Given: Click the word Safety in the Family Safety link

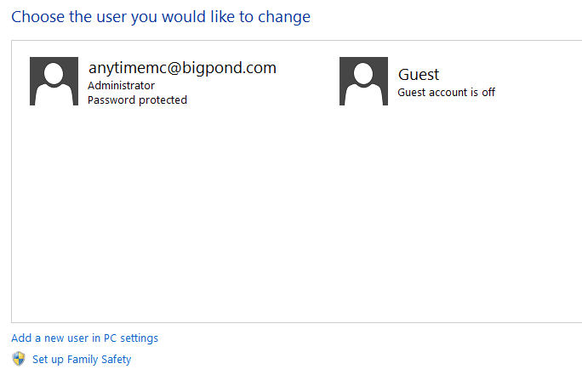Looking at the screenshot, I should click(117, 360).
